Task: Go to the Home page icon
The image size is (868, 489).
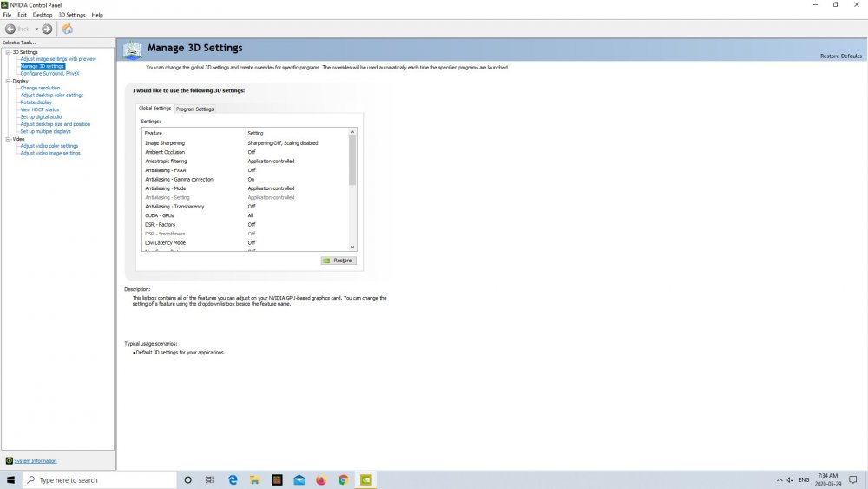Action: click(68, 29)
